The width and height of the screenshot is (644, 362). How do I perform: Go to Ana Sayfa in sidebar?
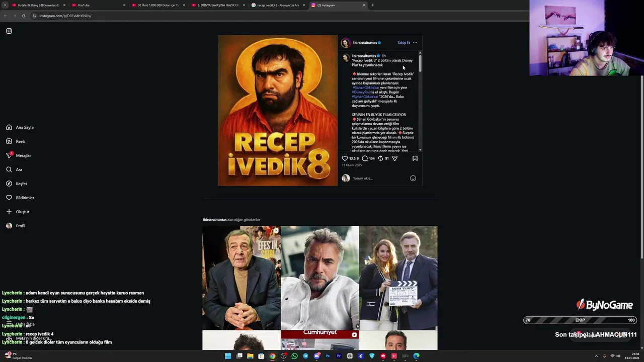[x=20, y=127]
